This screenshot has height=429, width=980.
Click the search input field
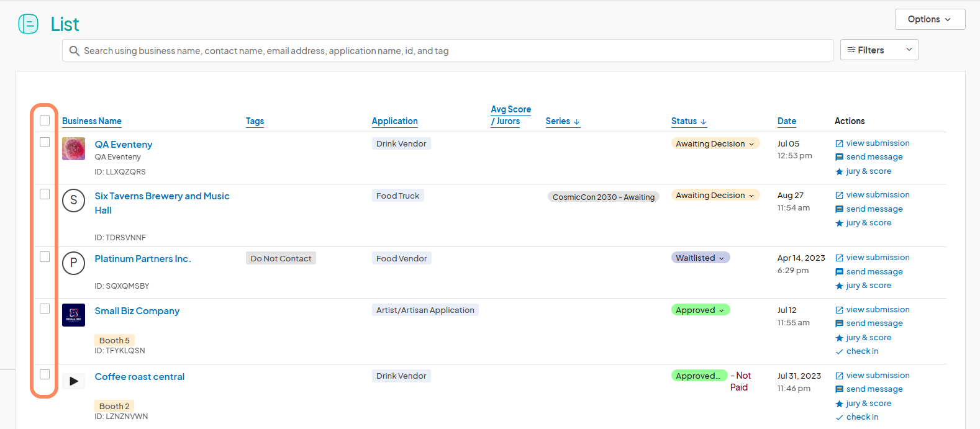coord(448,50)
